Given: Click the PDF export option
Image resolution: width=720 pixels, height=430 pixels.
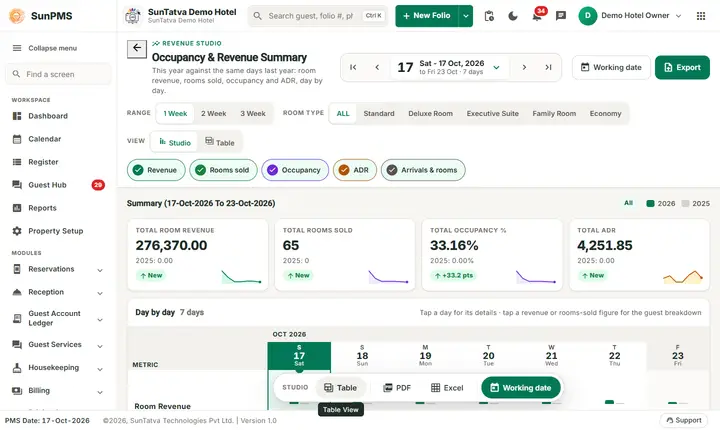Looking at the screenshot, I should point(397,388).
